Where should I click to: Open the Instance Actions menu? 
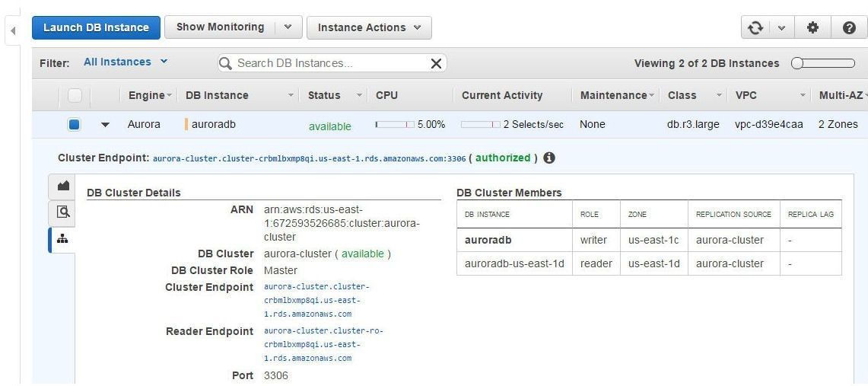coord(369,27)
